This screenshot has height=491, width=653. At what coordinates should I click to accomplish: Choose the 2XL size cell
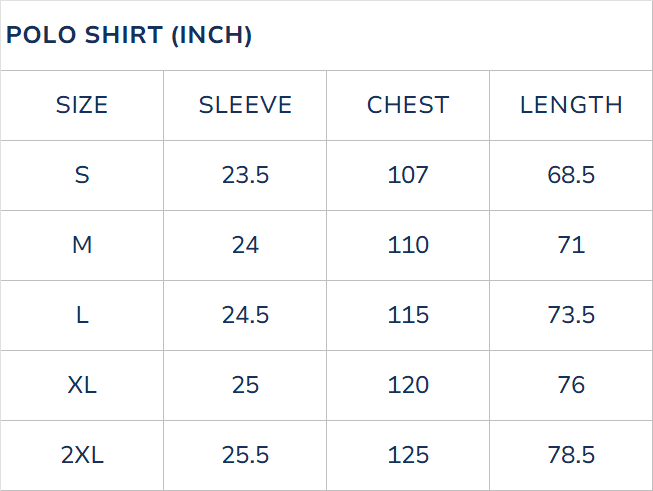tap(82, 455)
